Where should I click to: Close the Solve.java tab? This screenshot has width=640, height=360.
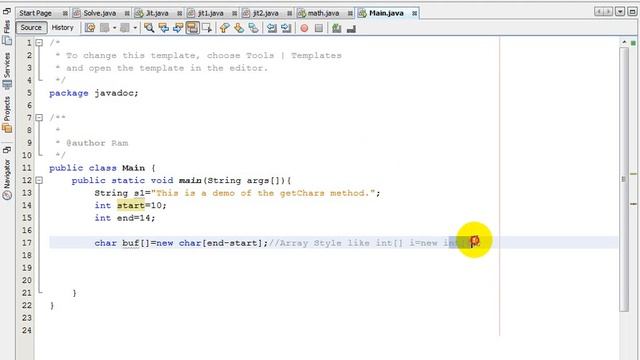[x=127, y=13]
